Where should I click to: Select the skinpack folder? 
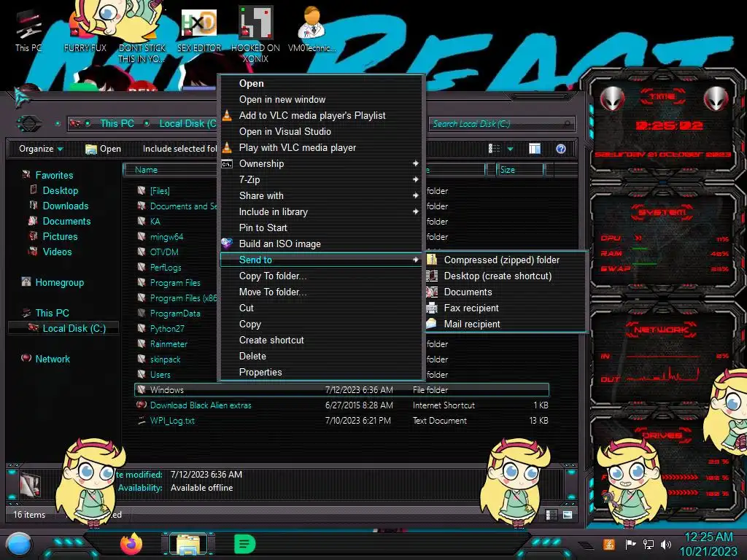pyautogui.click(x=166, y=359)
